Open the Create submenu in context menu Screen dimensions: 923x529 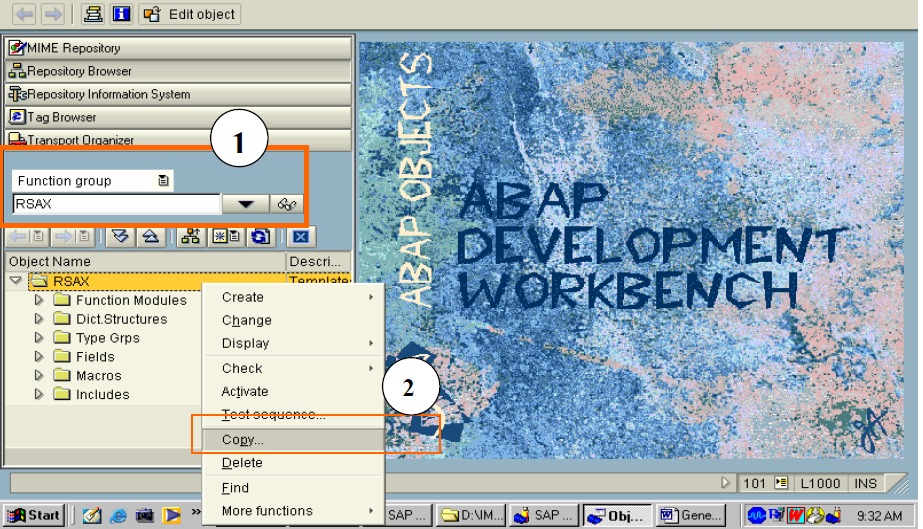(293, 297)
